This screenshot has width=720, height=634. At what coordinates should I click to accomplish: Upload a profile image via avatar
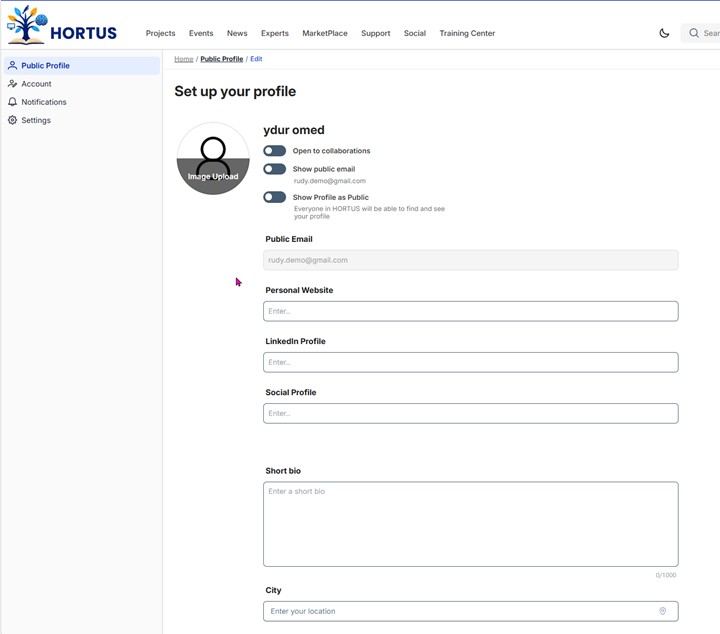213,158
